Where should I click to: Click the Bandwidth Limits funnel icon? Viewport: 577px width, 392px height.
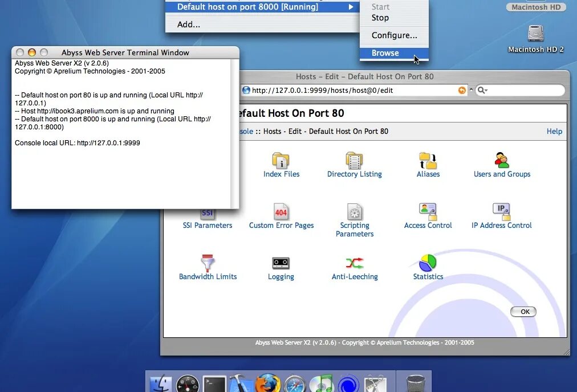click(x=208, y=263)
